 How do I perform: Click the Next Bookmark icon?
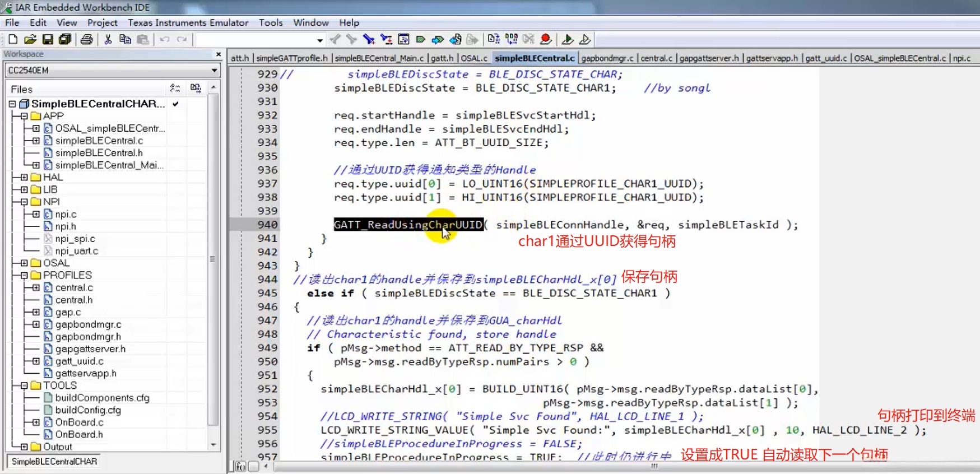pyautogui.click(x=438, y=39)
